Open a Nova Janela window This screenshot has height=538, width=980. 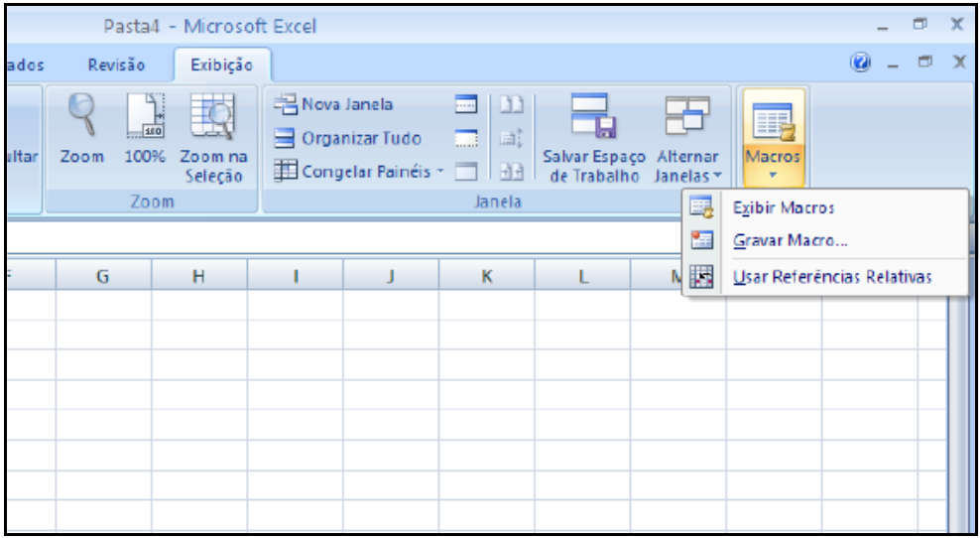[335, 104]
